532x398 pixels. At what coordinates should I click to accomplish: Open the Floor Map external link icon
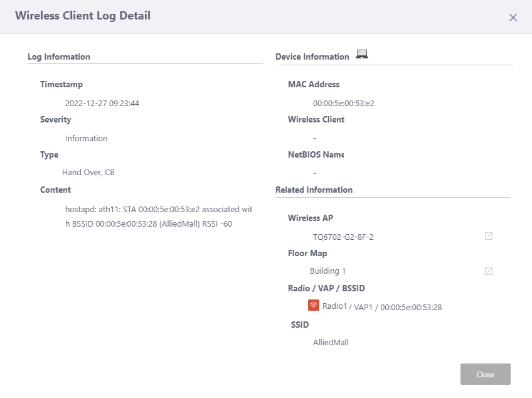click(x=488, y=271)
